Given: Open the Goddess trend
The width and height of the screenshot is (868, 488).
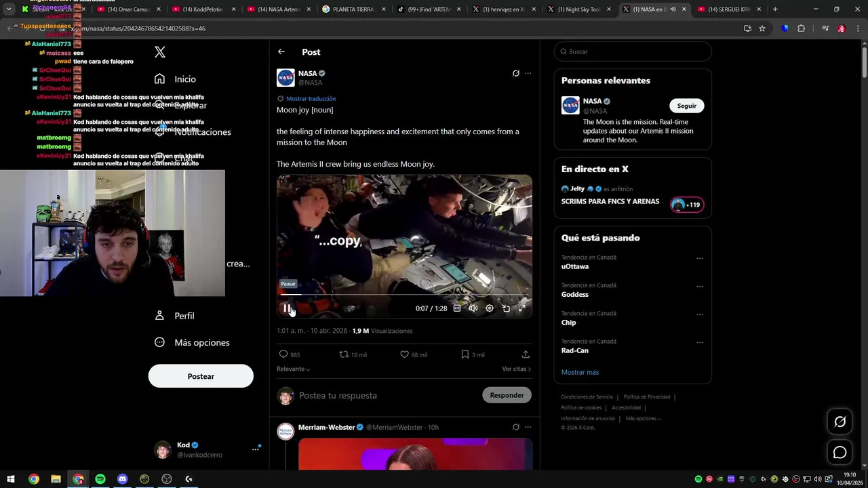Looking at the screenshot, I should pos(574,294).
